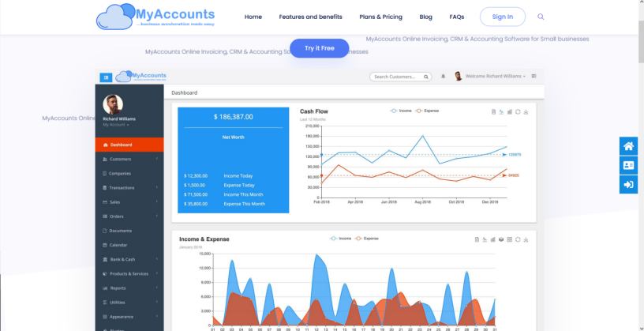Image resolution: width=644 pixels, height=331 pixels.
Task: Expand Customers sidebar chevron
Action: pyautogui.click(x=157, y=159)
